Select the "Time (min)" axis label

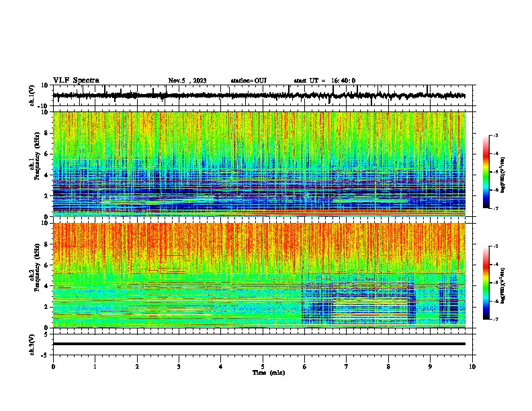click(x=269, y=373)
